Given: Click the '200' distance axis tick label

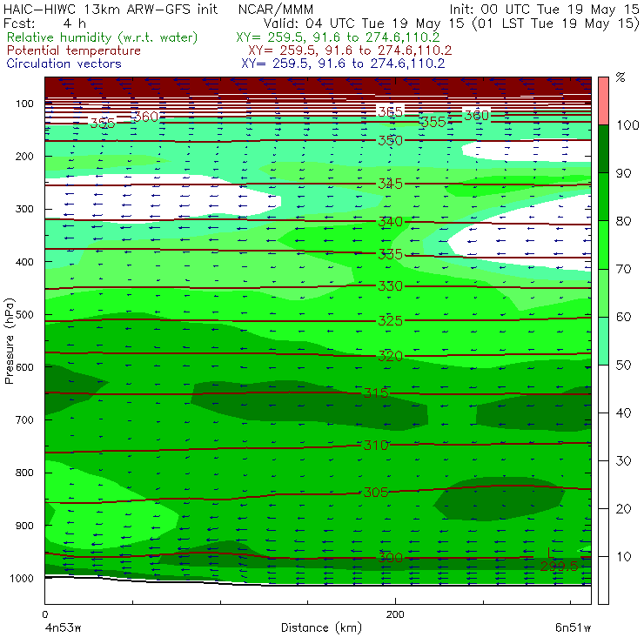Looking at the screenshot, I should click(395, 614).
